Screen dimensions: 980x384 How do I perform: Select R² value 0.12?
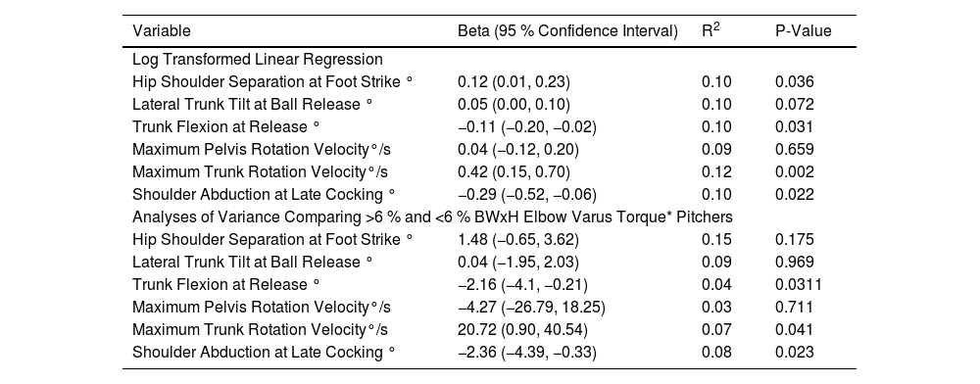[716, 171]
